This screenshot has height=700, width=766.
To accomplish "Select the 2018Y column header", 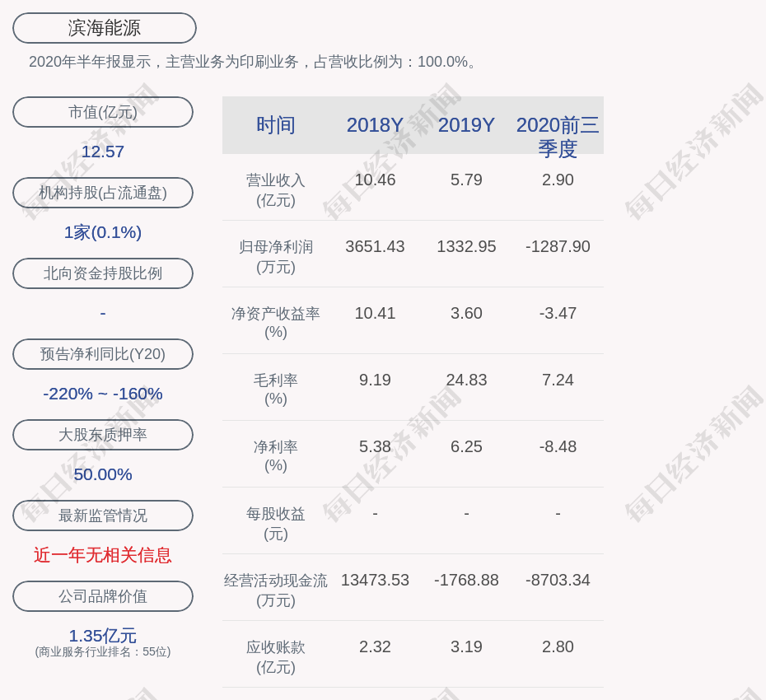I will coord(375,125).
